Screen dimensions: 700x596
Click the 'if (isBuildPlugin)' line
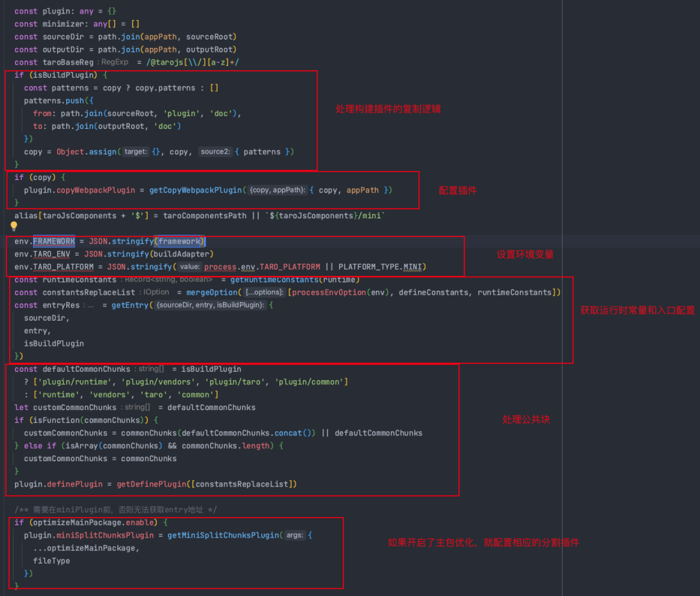(61, 75)
